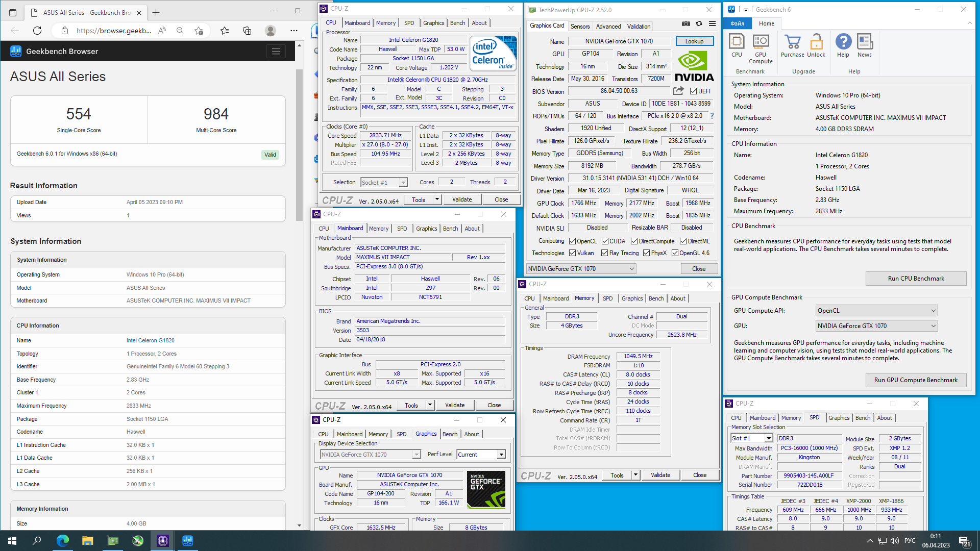The image size is (980, 551).
Task: Toggle the Vulkan checkbox in GPU-Z
Action: (x=573, y=253)
